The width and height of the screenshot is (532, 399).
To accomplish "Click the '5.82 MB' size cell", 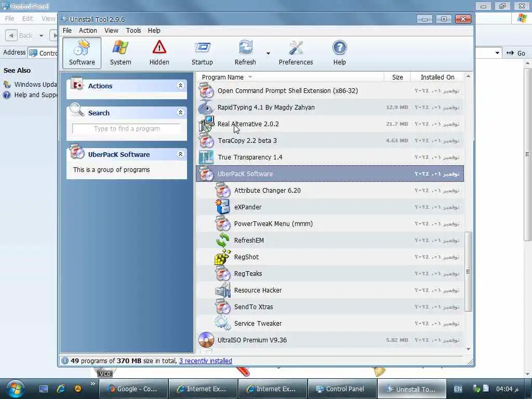I will (396, 340).
